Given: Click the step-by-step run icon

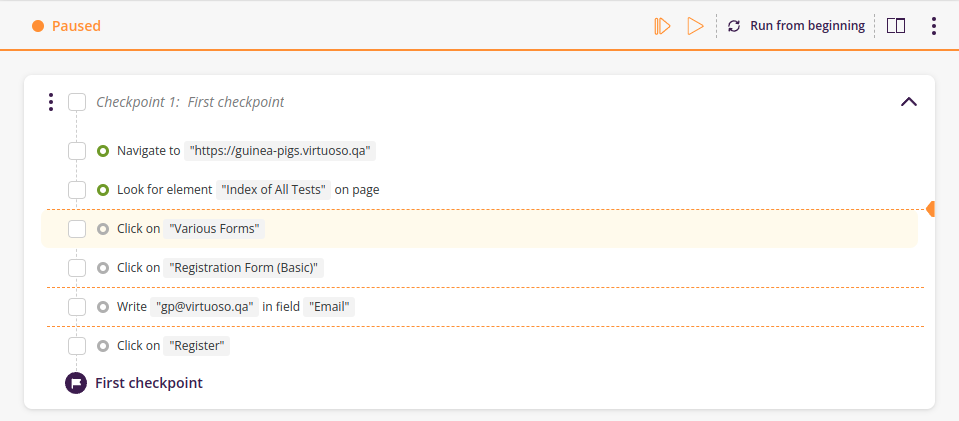Looking at the screenshot, I should point(662,26).
